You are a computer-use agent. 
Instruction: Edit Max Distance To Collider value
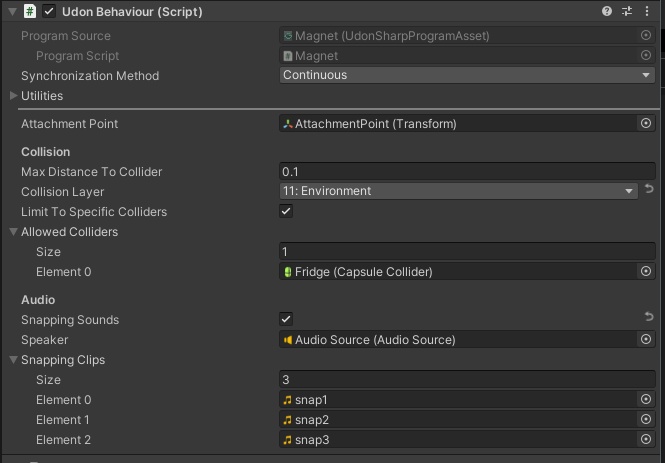(467, 171)
